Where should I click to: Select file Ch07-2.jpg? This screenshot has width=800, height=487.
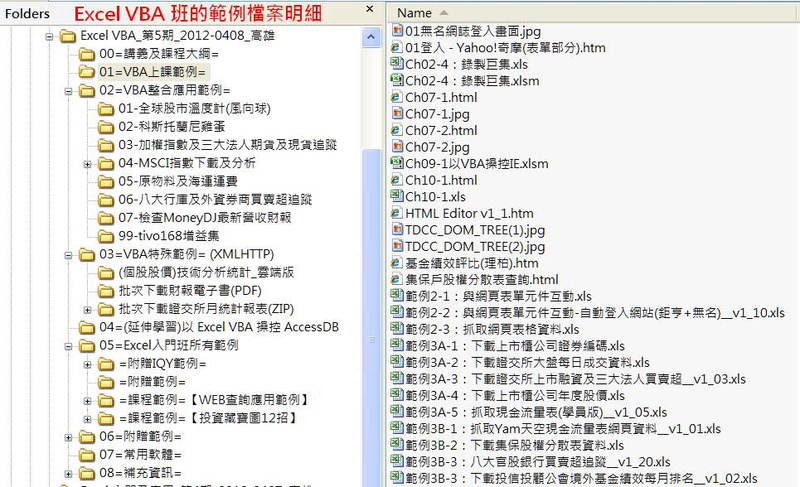coord(437,147)
